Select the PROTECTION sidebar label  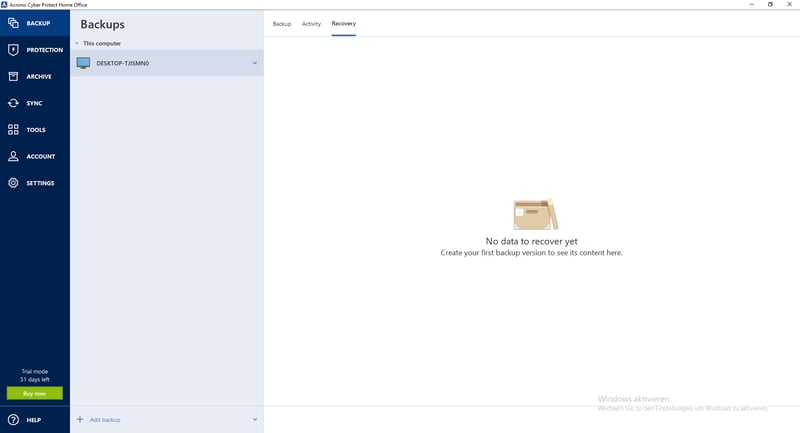(45, 50)
